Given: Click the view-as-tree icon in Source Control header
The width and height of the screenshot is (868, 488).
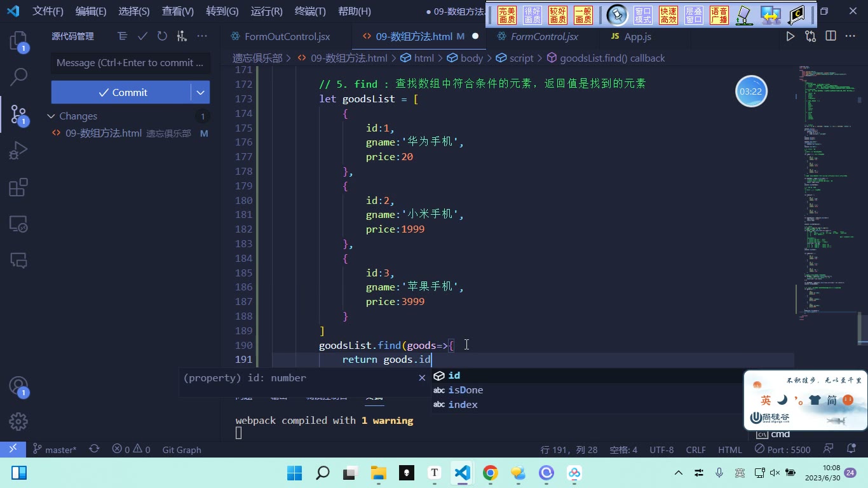Looking at the screenshot, I should pos(123,36).
